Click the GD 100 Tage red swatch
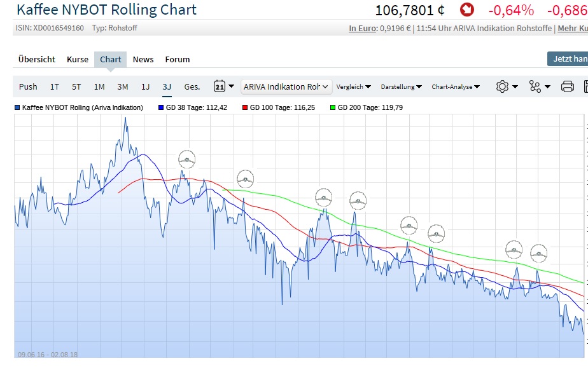The height and width of the screenshot is (375, 588). pyautogui.click(x=245, y=107)
